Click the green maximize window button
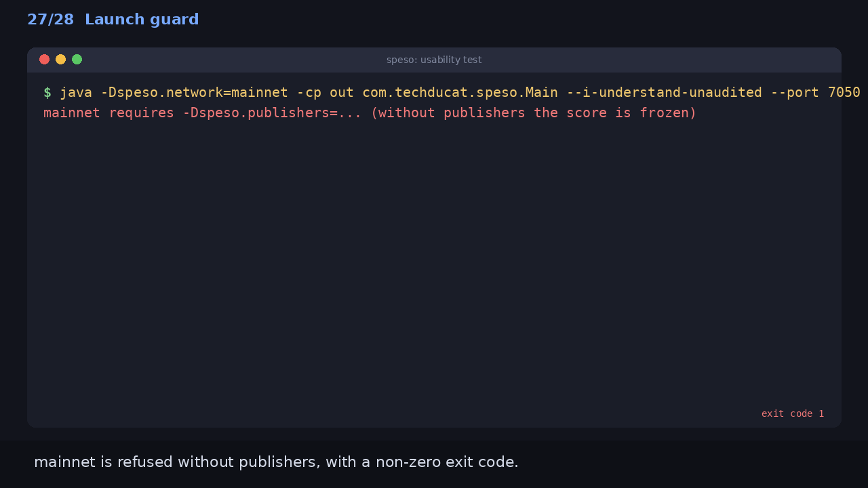Screen dimensions: 868x488 coord(77,60)
